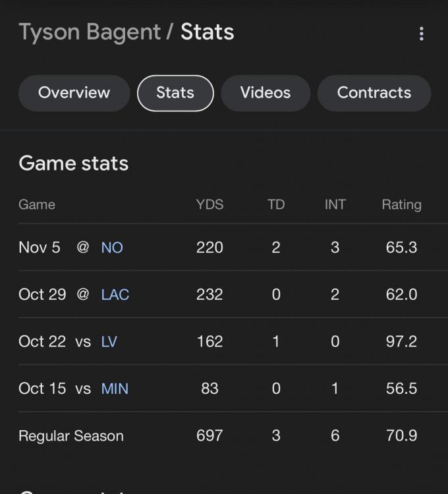
Task: Switch to the Overview tab
Action: pos(74,93)
